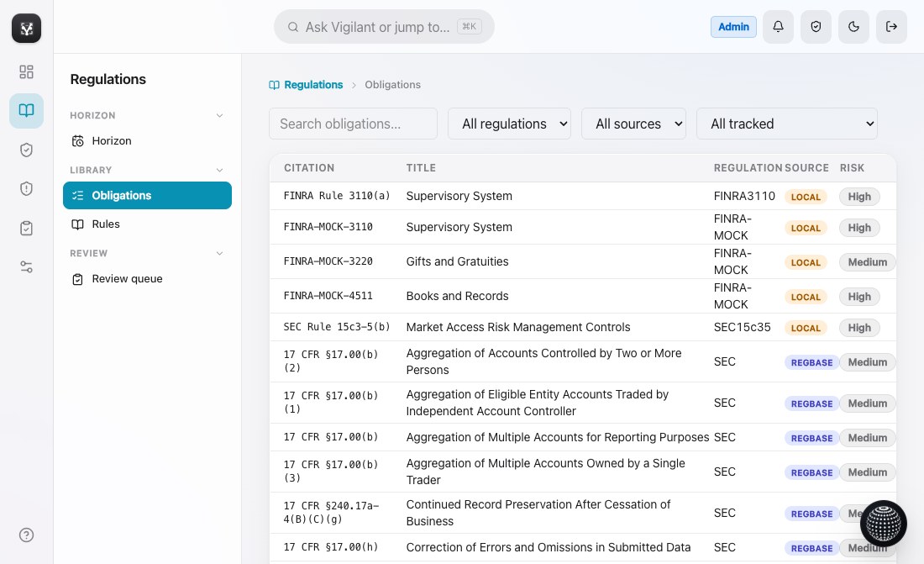The width and height of the screenshot is (924, 564).
Task: Open Market Access Risk Management Controls
Action: pos(518,327)
